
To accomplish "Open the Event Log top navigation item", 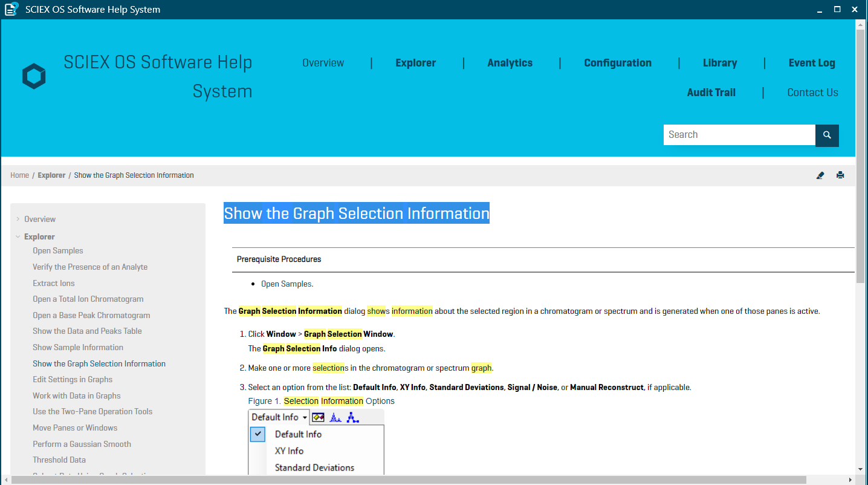I will coord(812,63).
